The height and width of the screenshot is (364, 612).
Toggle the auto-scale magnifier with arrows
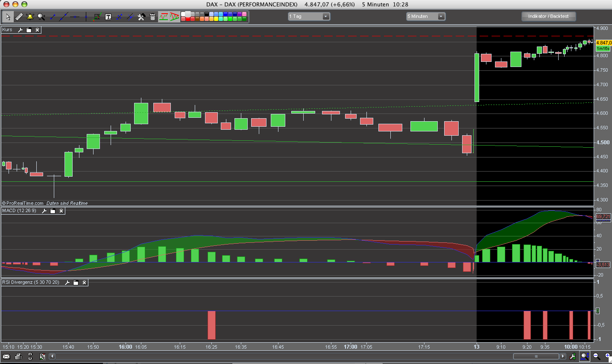[x=585, y=356]
